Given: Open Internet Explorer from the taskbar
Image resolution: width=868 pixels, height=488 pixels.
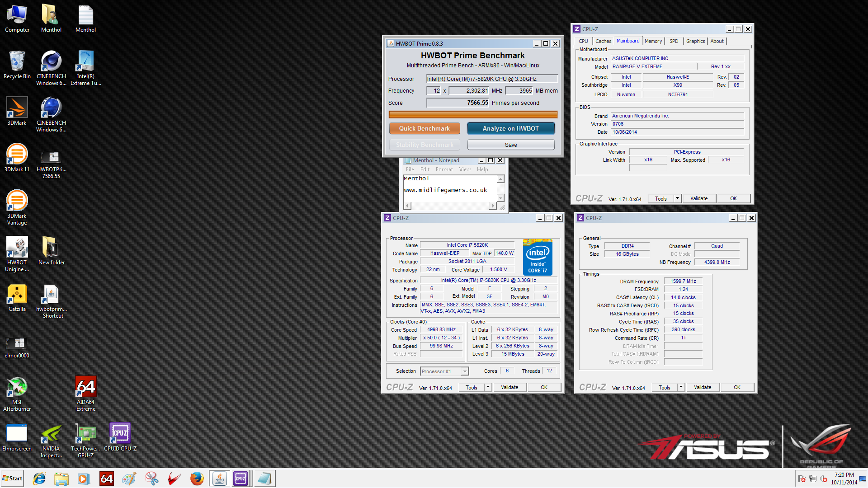Looking at the screenshot, I should point(39,479).
